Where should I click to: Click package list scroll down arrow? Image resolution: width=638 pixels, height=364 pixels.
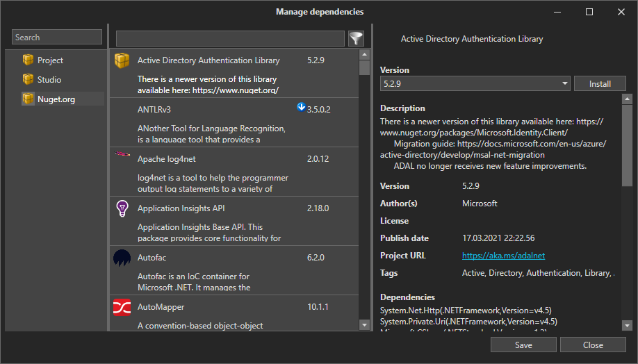[365, 325]
